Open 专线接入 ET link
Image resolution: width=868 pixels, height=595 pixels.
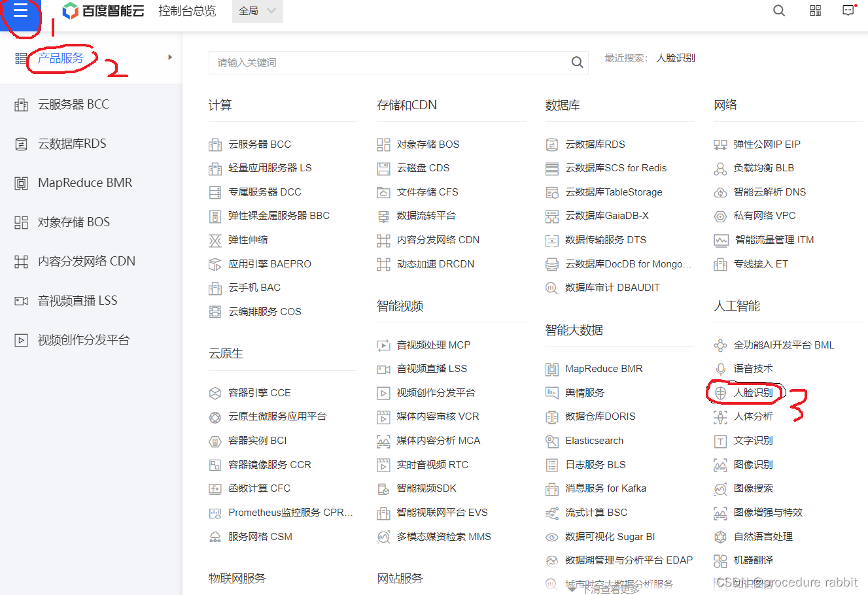761,264
